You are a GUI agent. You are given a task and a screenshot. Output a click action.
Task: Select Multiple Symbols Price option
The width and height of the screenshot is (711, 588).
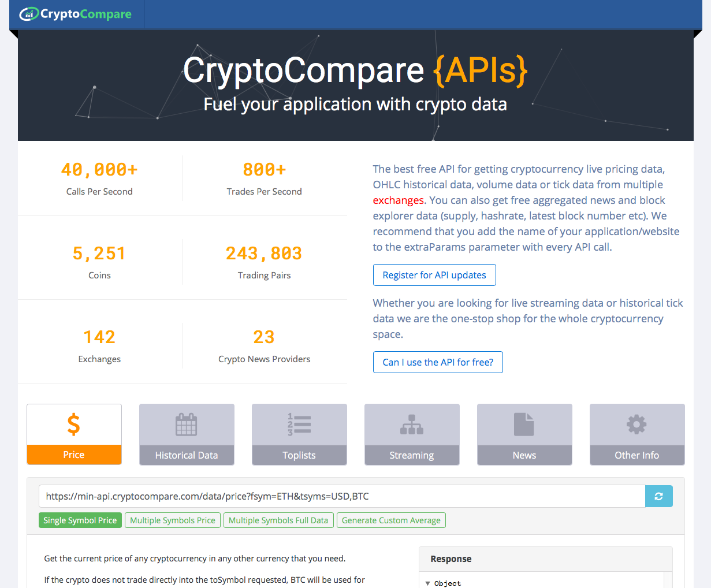click(x=173, y=520)
